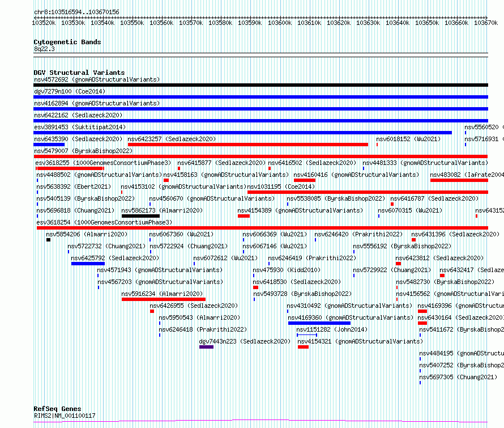Screen dimensions: 504x428
Task: Select nsv5405139 (ByrskaBishop2022) label
Action: [86, 198]
